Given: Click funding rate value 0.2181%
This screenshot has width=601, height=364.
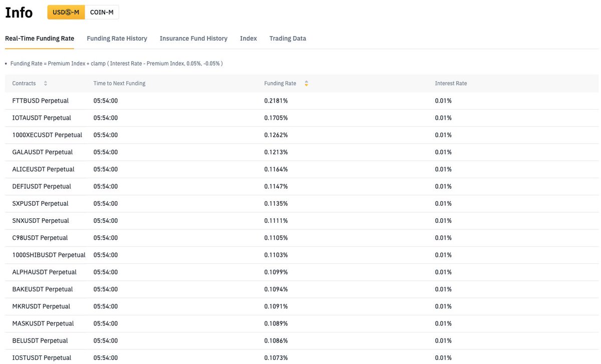Looking at the screenshot, I should coord(276,101).
